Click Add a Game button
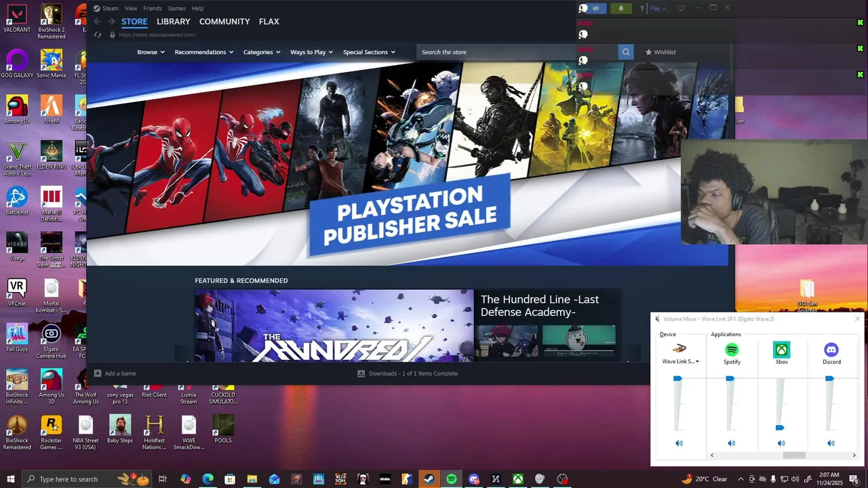This screenshot has height=488, width=868. click(x=115, y=373)
